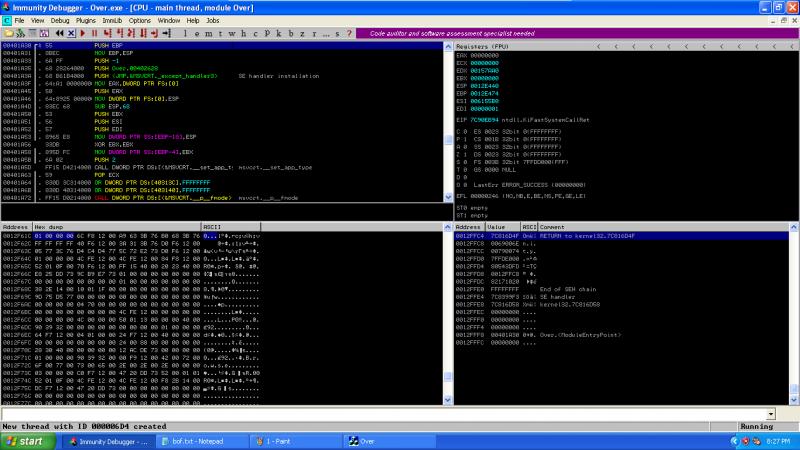Show Run trace via ... icon
Image resolution: width=800 pixels, height=450 pixels.
coord(326,33)
